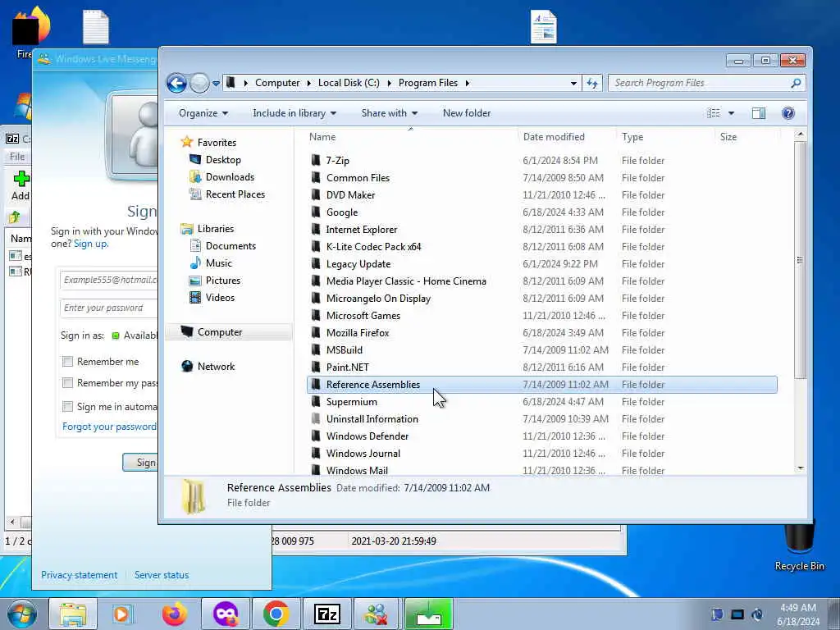Open Server status link
The height and width of the screenshot is (630, 840).
162,575
